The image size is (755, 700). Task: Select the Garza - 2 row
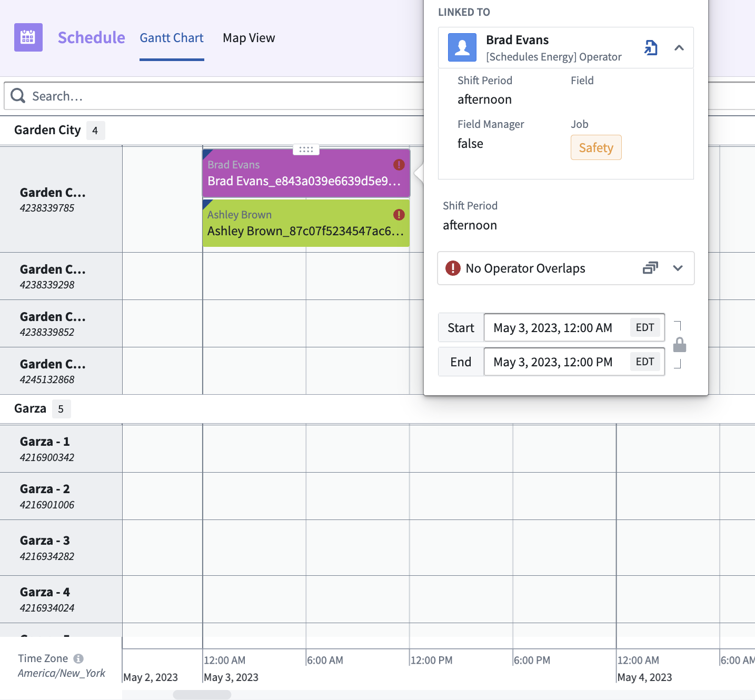coord(61,496)
